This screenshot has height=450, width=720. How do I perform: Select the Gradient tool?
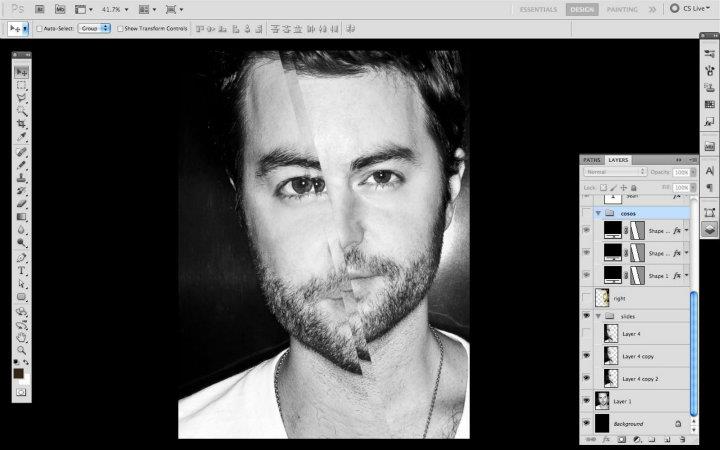click(x=22, y=216)
